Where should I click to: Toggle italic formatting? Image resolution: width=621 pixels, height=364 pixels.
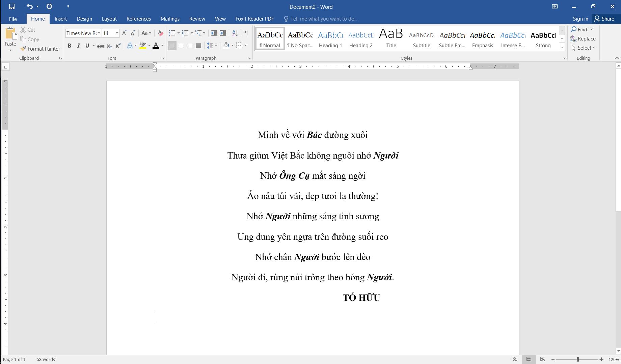tap(78, 46)
